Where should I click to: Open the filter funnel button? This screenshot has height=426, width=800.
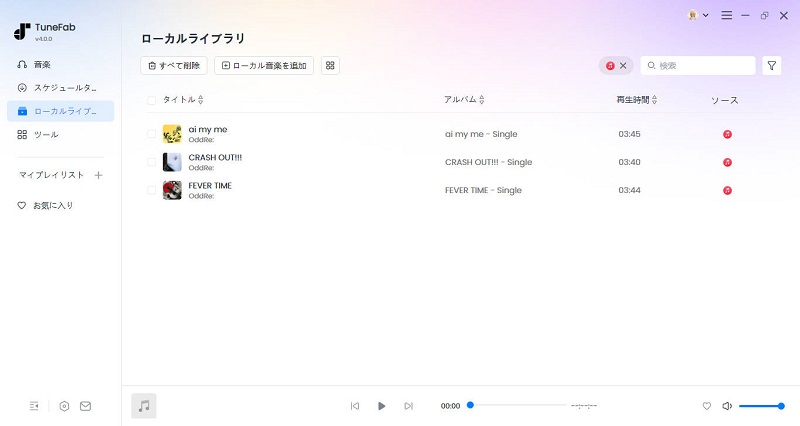coord(771,65)
